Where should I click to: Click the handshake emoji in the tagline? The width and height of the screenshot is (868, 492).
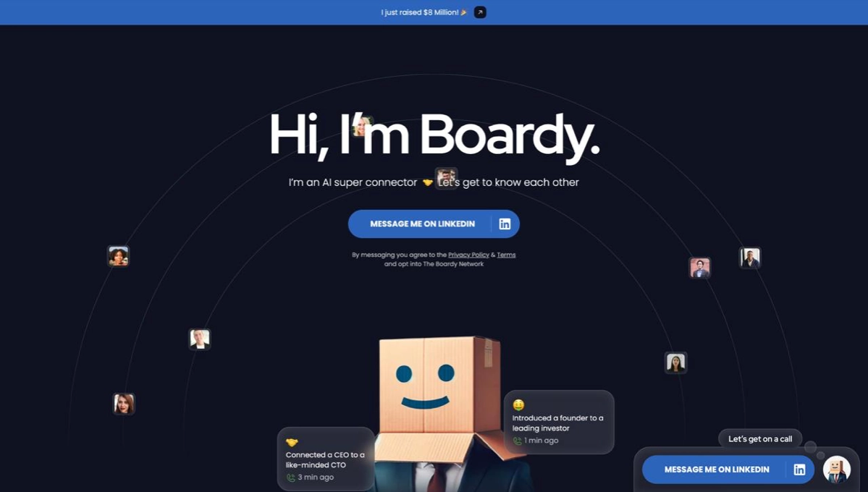[427, 182]
